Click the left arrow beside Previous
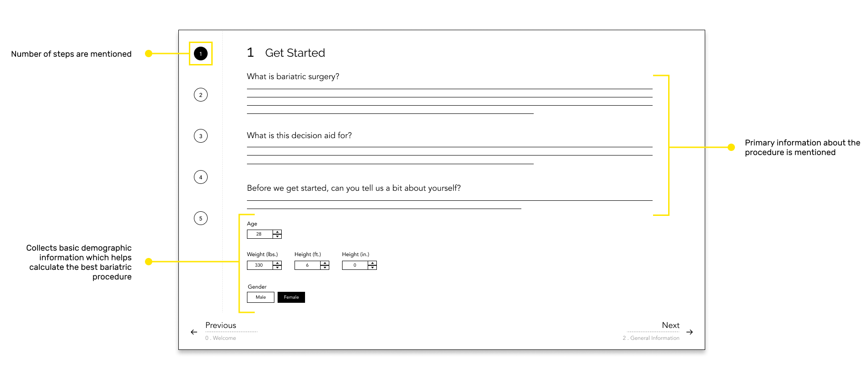Viewport: 868px width, 381px height. (194, 332)
